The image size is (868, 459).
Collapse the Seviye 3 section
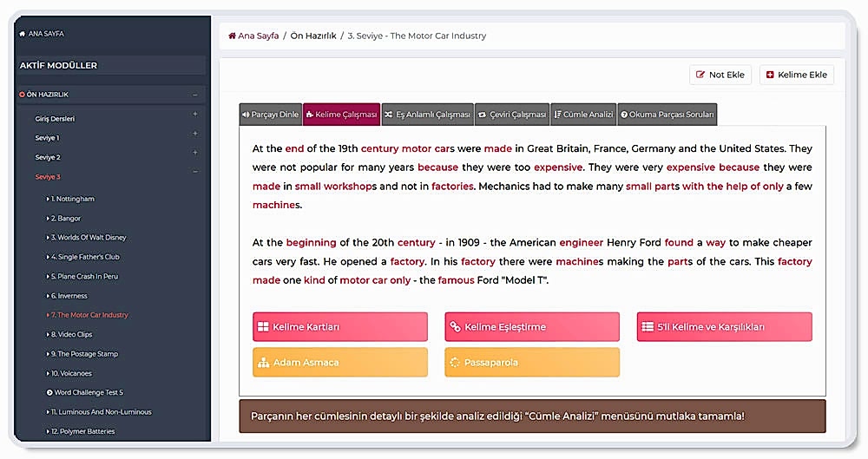click(x=194, y=174)
